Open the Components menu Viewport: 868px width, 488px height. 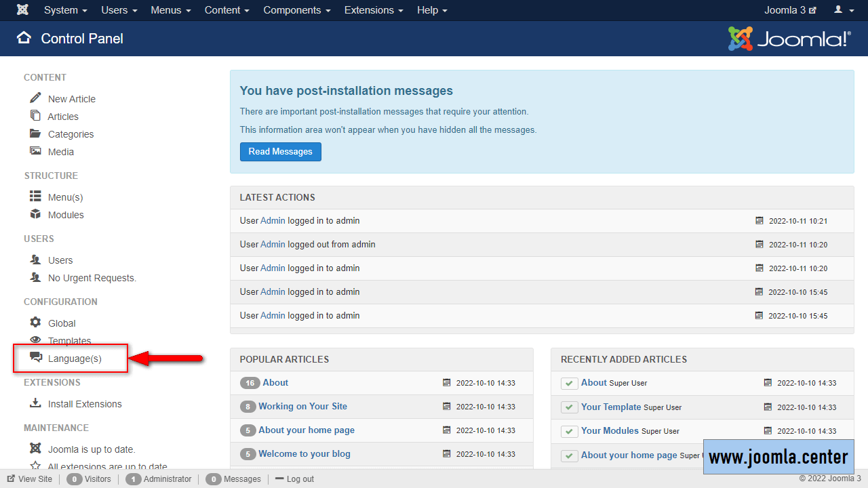(x=296, y=10)
